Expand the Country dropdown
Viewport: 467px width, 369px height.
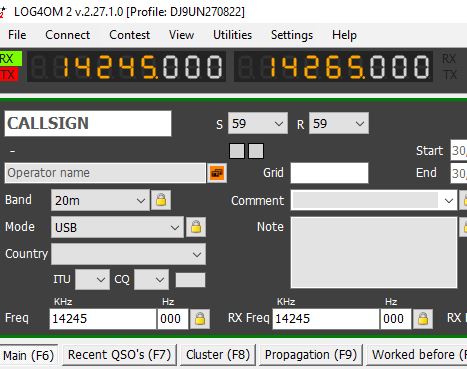click(x=128, y=254)
